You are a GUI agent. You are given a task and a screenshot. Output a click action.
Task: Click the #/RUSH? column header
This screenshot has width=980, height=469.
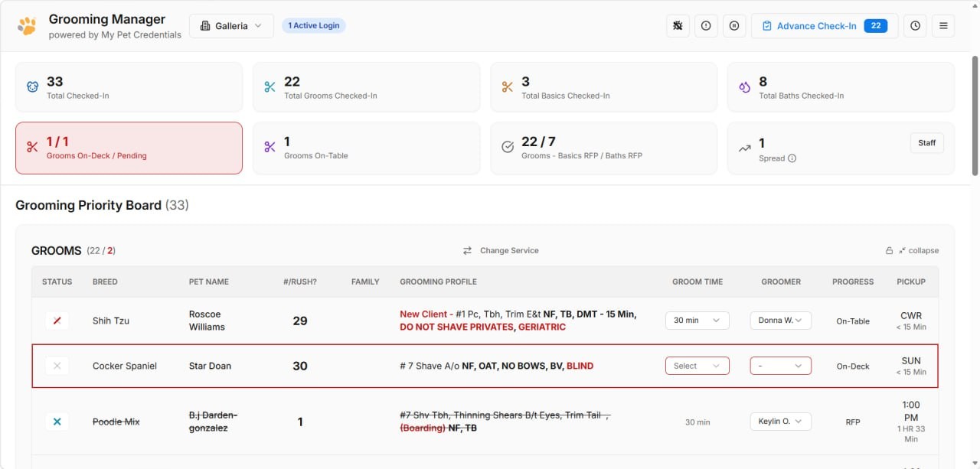click(300, 282)
